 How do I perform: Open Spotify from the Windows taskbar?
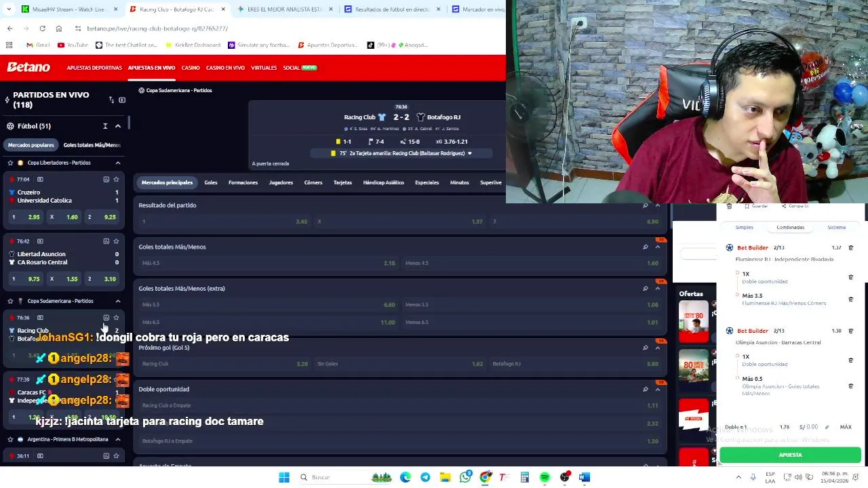[545, 477]
